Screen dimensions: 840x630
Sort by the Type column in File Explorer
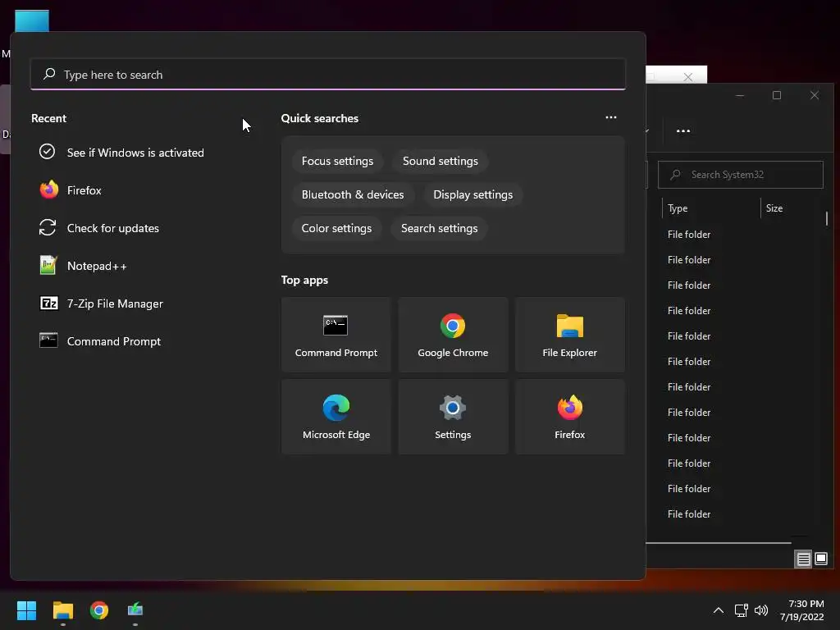[x=711, y=208]
